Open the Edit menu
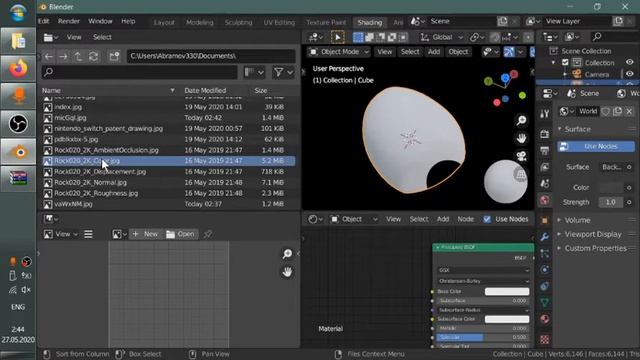 [x=43, y=21]
